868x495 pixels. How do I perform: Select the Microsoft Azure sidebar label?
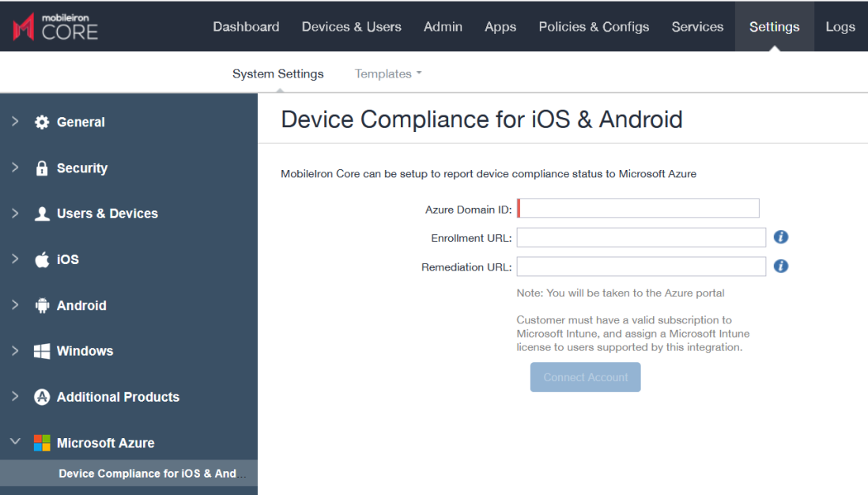106,443
